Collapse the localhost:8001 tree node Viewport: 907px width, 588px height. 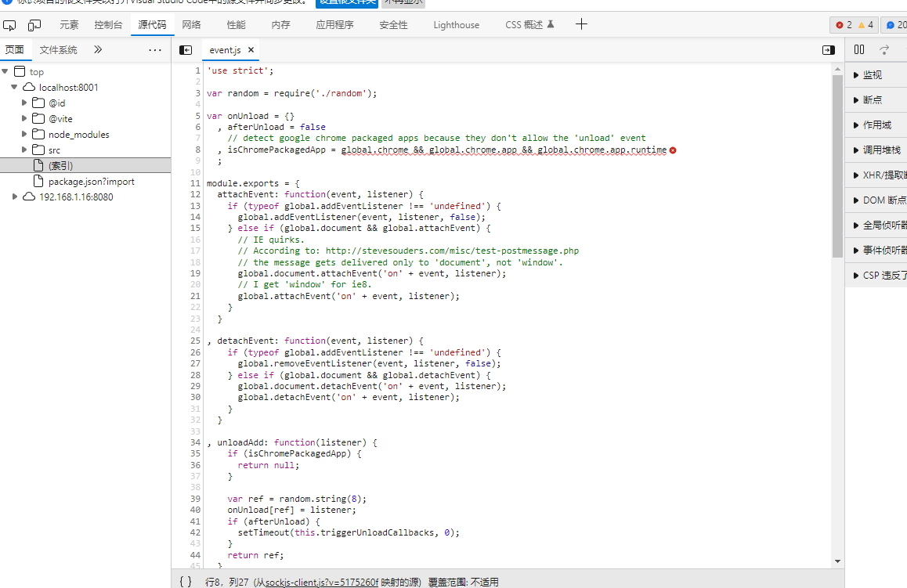click(14, 88)
